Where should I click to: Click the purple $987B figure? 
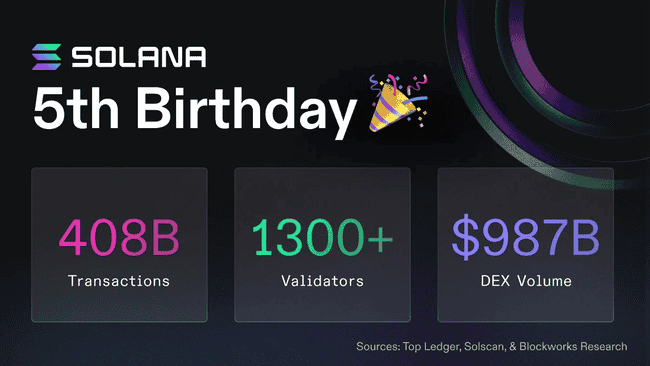[526, 238]
